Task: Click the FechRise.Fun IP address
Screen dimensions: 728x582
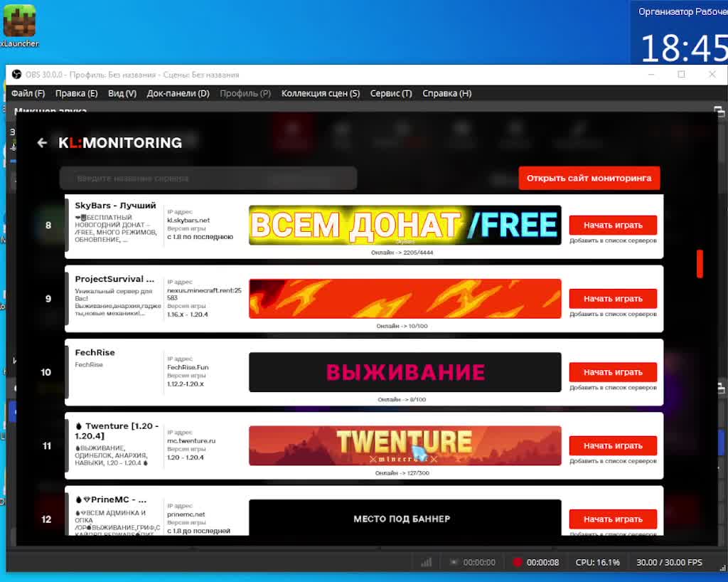Action: 188,367
